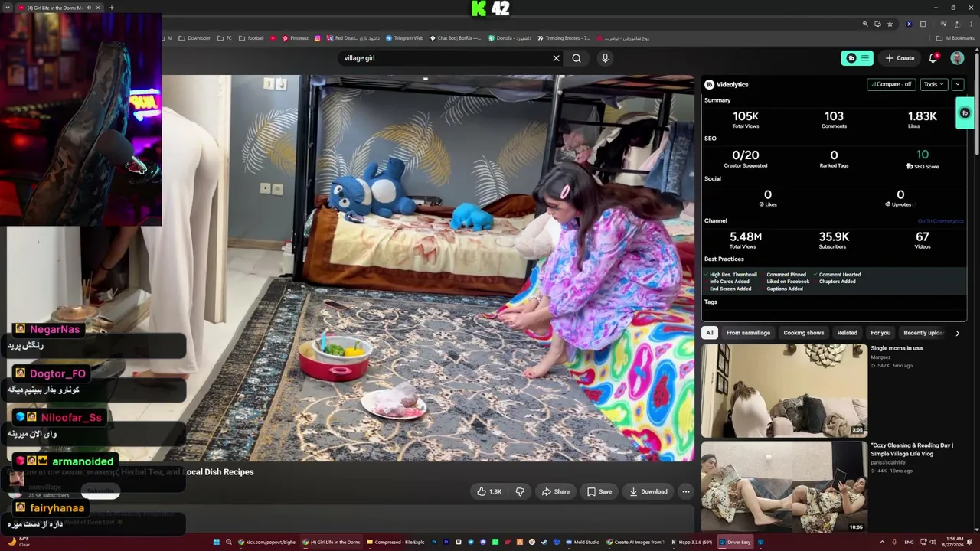Image resolution: width=980 pixels, height=551 pixels.
Task: Click the teal TubeBuddy menu button
Action: click(857, 58)
